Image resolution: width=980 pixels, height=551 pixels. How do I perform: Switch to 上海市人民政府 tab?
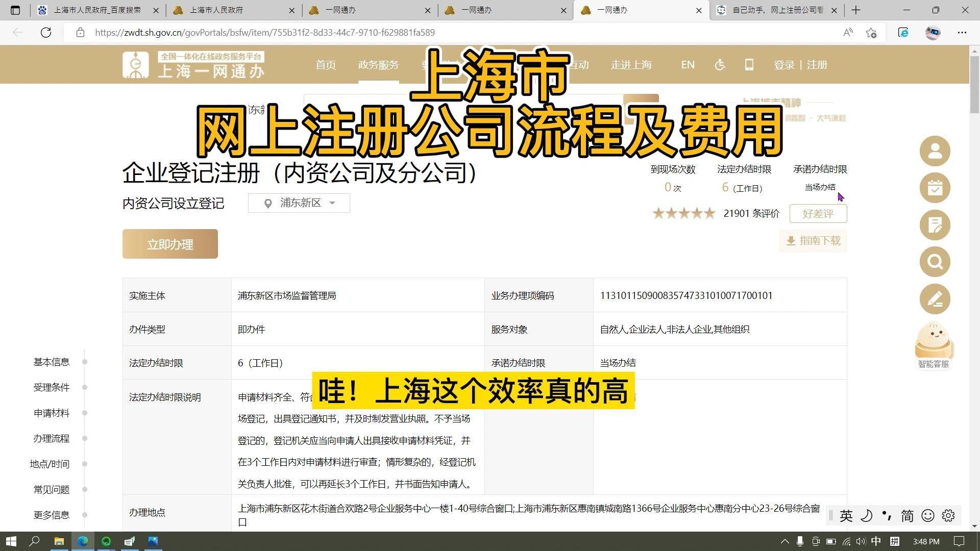point(233,10)
